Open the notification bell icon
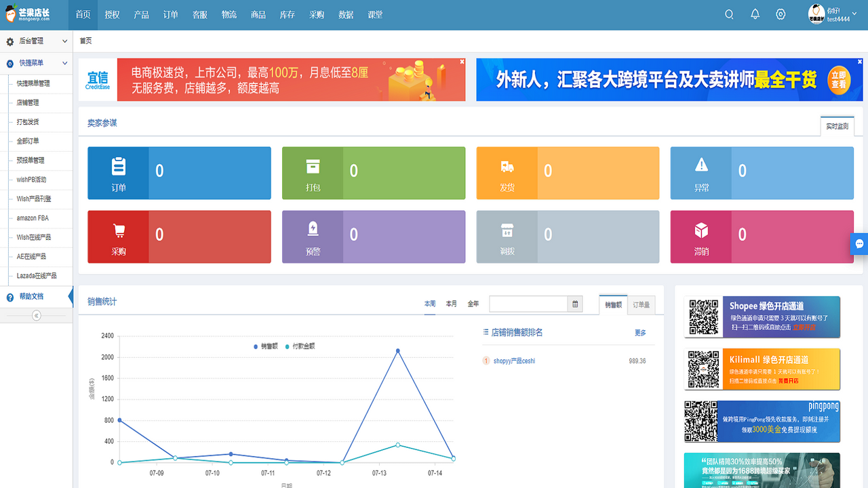The image size is (868, 488). coord(755,14)
